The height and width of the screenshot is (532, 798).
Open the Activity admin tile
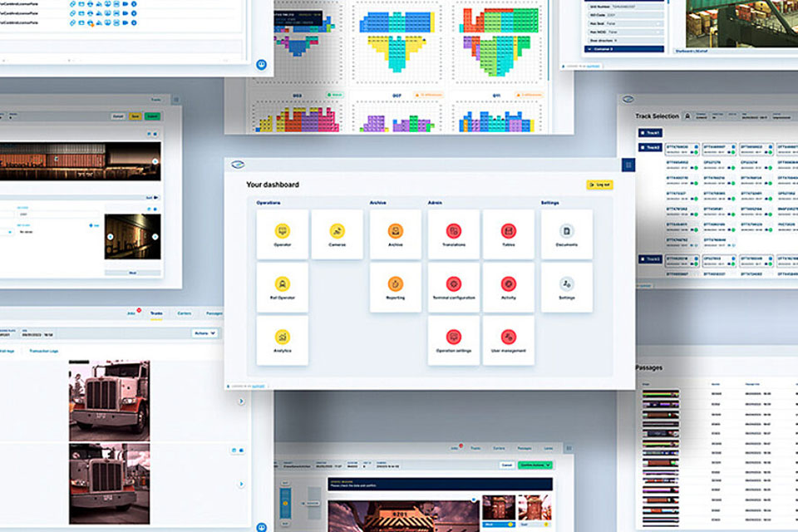pyautogui.click(x=508, y=287)
